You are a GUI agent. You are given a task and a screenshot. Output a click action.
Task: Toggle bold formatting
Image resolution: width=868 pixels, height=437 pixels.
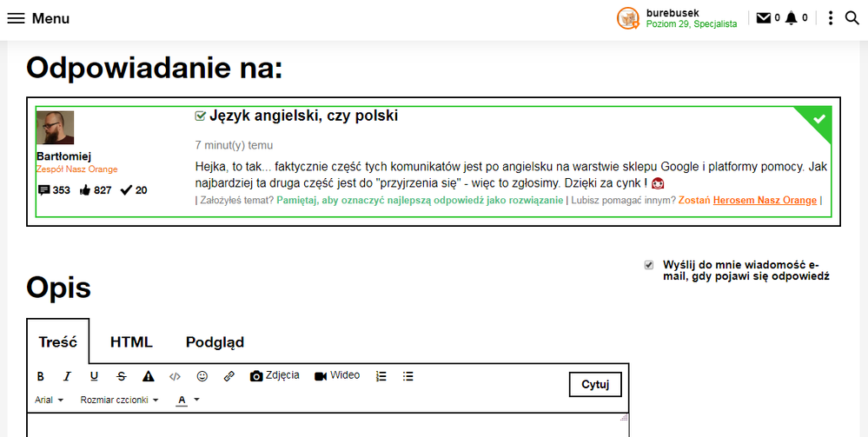click(41, 377)
